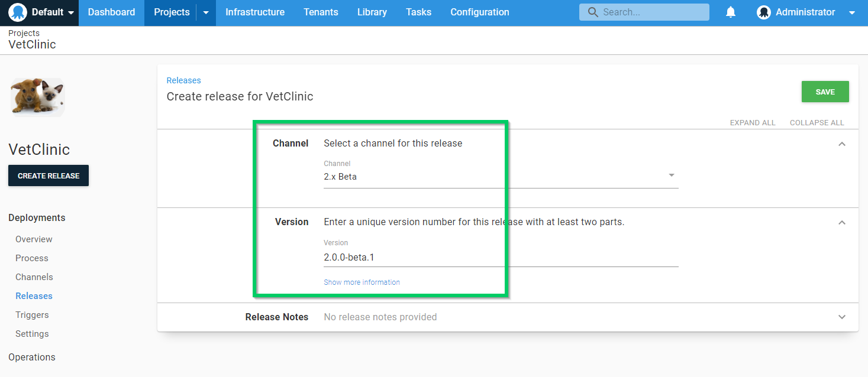The image size is (868, 377).
Task: Click the search magnifier icon
Action: pyautogui.click(x=592, y=12)
